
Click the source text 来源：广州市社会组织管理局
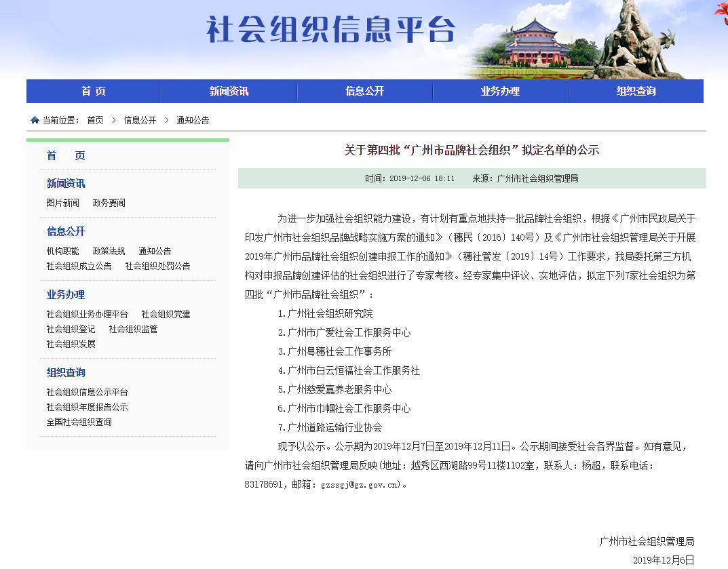(526, 178)
